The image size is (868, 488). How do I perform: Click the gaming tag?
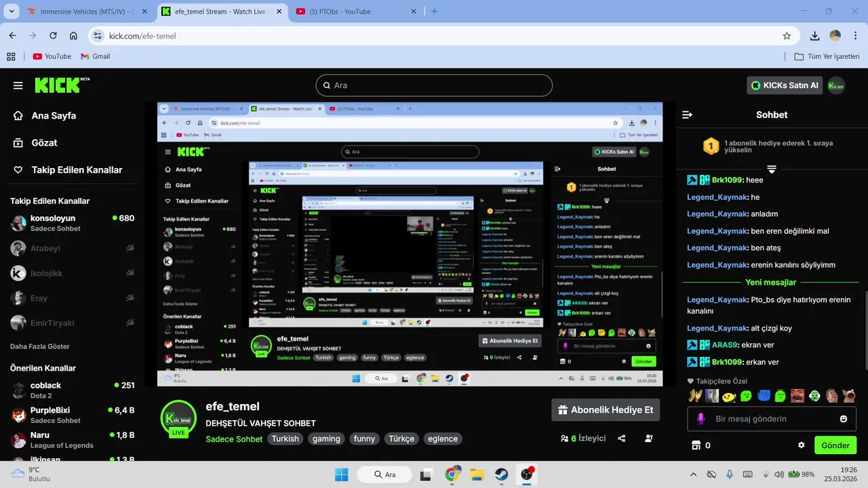click(326, 439)
